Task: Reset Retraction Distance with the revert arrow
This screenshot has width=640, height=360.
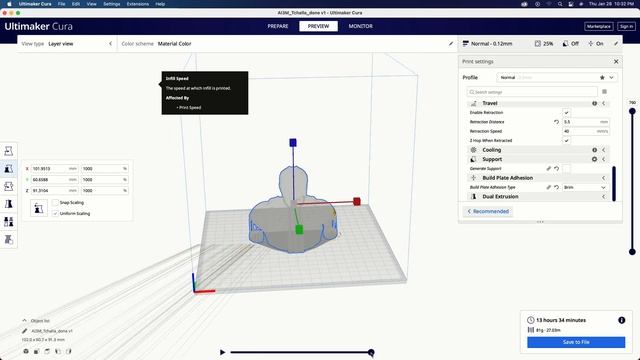Action: [556, 122]
